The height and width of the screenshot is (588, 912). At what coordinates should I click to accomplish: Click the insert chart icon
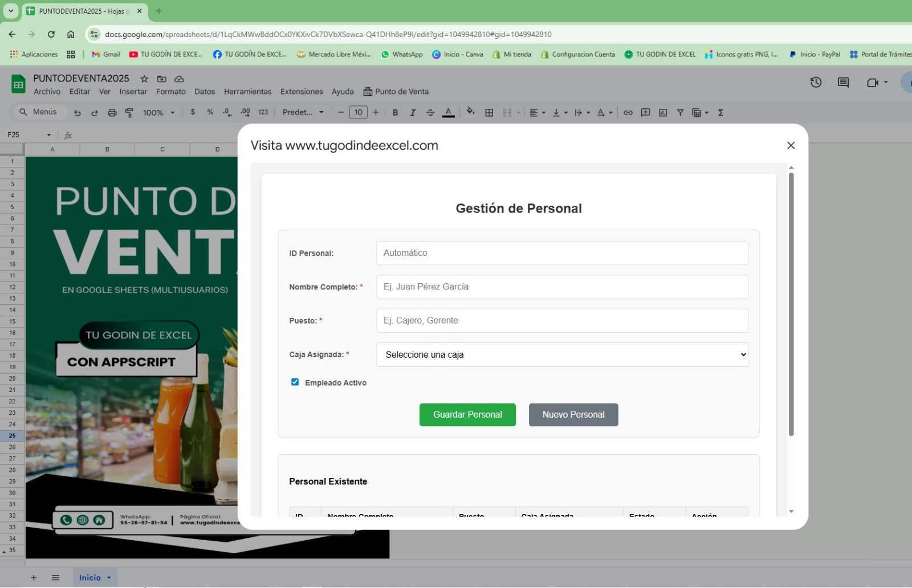[663, 113]
